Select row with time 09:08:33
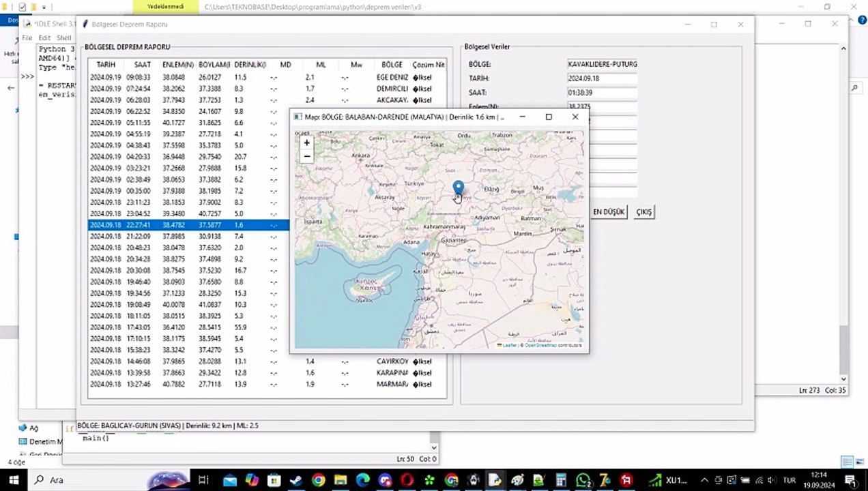The image size is (868, 491). point(267,78)
